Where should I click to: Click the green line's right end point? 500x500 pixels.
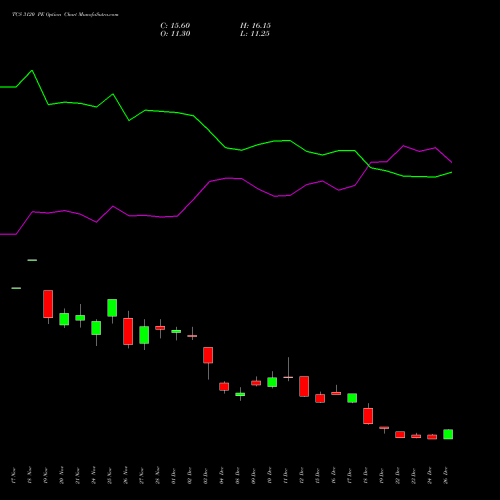(x=452, y=172)
